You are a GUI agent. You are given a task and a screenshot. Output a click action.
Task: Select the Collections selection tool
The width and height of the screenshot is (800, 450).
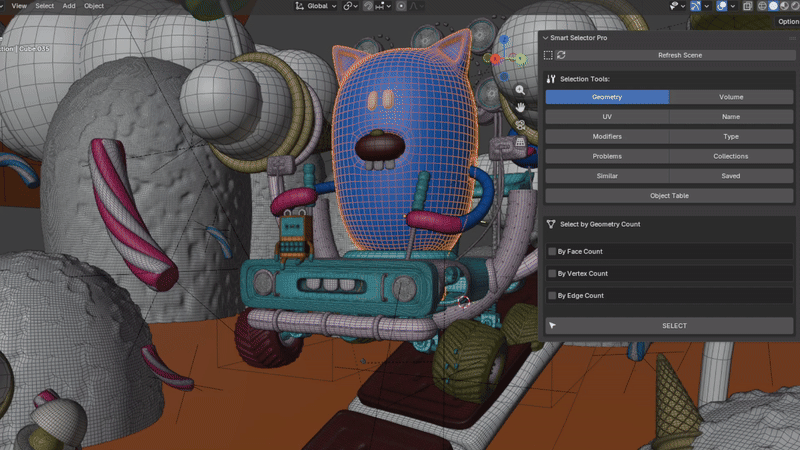(x=731, y=156)
